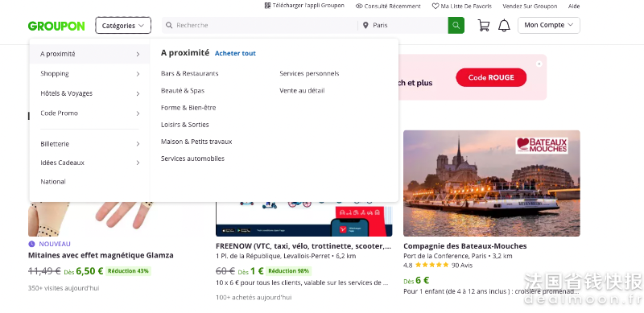Open the Mon Compte dropdown
Viewport: 644px width, 313px height.
click(549, 25)
